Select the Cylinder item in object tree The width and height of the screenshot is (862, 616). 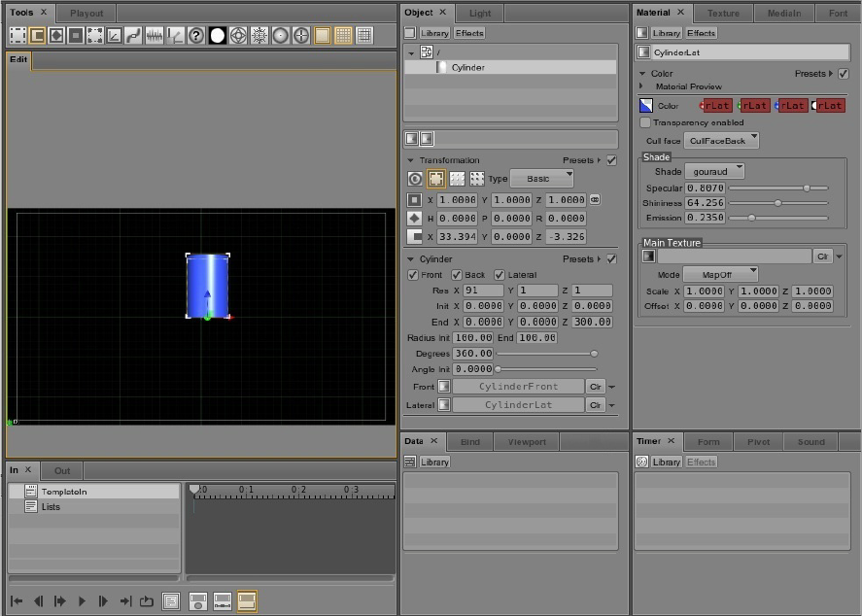click(x=467, y=67)
